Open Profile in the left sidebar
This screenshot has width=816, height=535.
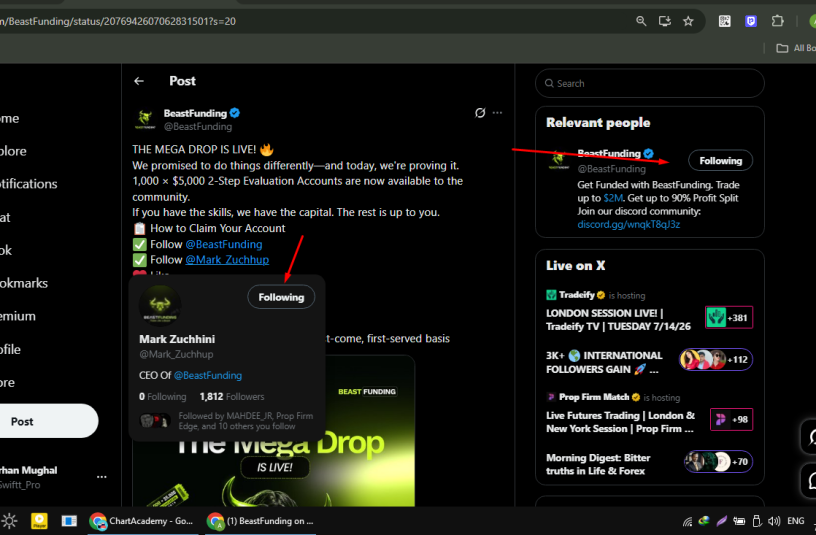pyautogui.click(x=10, y=349)
